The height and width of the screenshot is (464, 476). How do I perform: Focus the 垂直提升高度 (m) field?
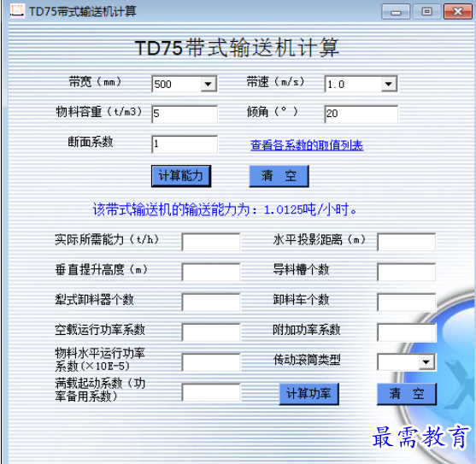(x=211, y=272)
